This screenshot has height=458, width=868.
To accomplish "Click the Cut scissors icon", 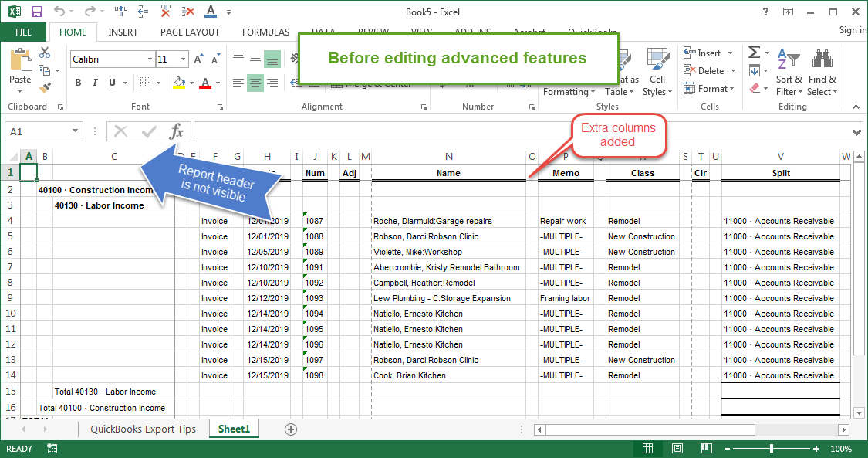I will 45,53.
